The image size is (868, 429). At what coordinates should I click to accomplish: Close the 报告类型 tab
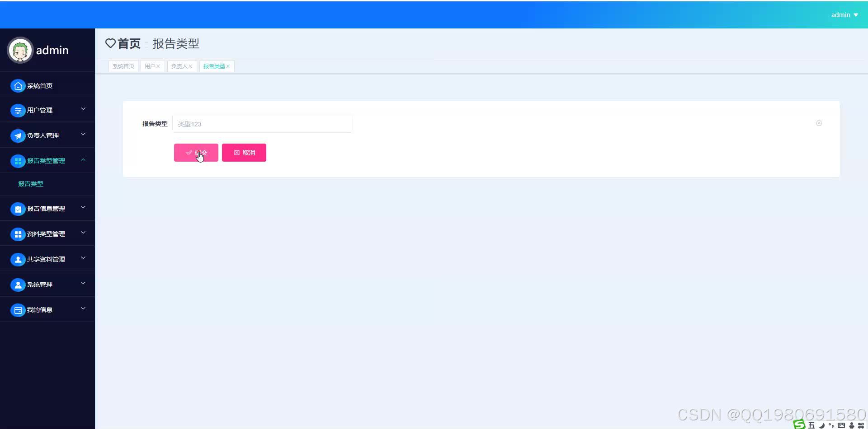click(228, 66)
